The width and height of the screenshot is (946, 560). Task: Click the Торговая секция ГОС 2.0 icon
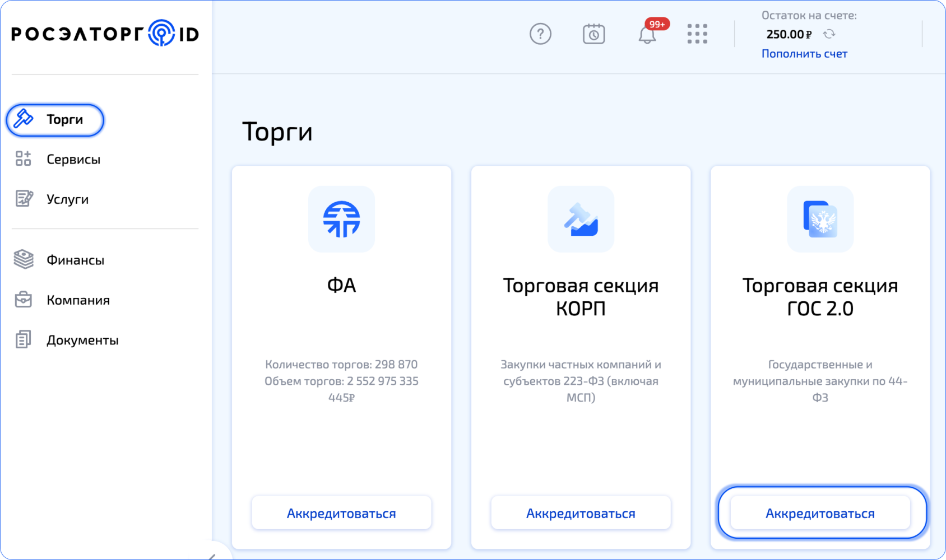click(820, 219)
